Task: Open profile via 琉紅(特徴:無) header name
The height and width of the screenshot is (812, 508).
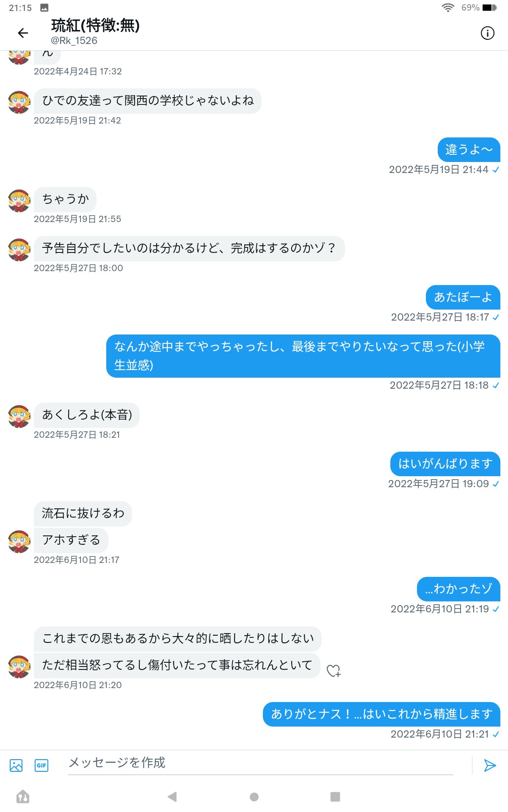Action: point(95,26)
